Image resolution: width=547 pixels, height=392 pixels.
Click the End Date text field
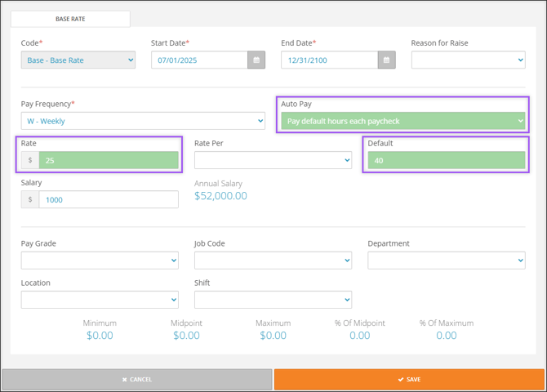tap(330, 60)
